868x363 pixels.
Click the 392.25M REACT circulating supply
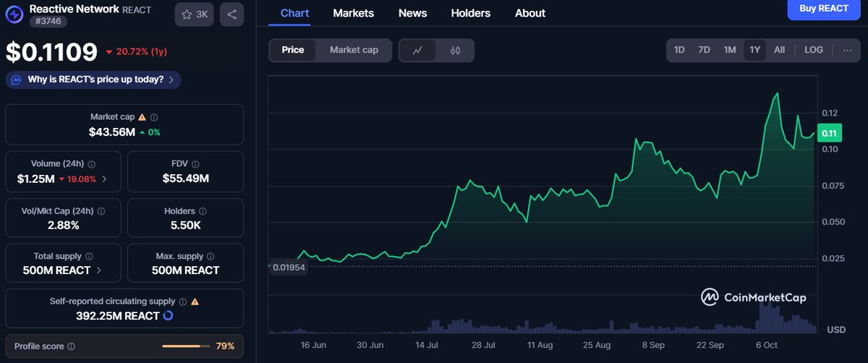pos(117,316)
